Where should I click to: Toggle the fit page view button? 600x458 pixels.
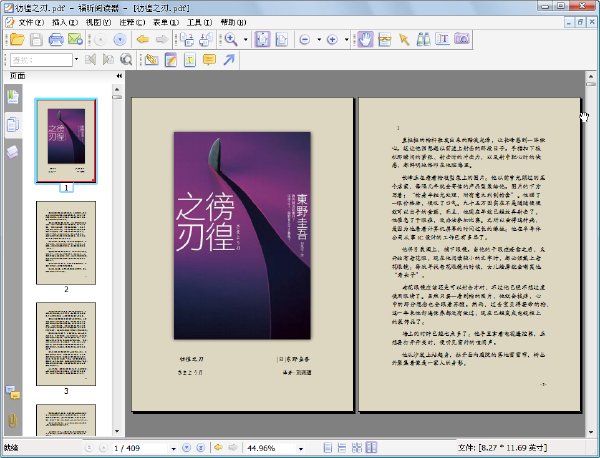click(x=262, y=39)
